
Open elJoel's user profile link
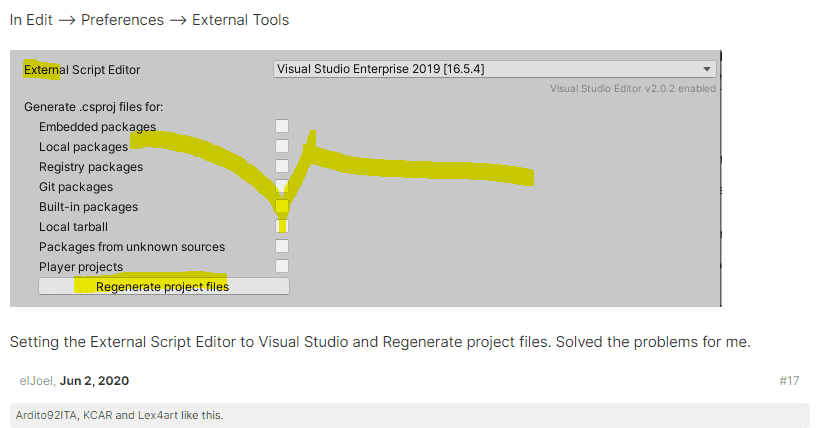tap(36, 381)
